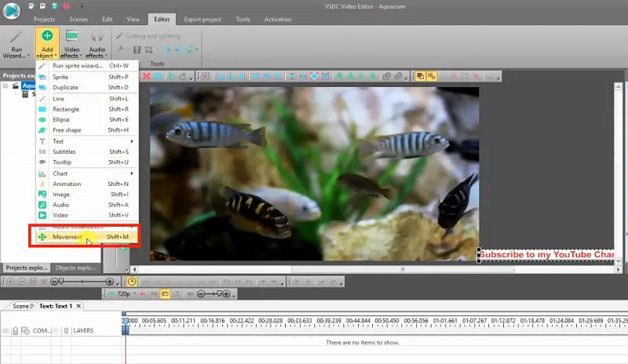The height and width of the screenshot is (364, 628).
Task: Switch to Projects explorer panel tab
Action: click(27, 268)
